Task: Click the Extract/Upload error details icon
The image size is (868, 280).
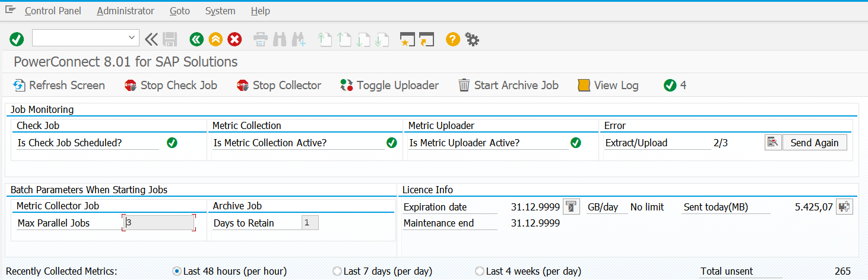Action: [x=772, y=143]
